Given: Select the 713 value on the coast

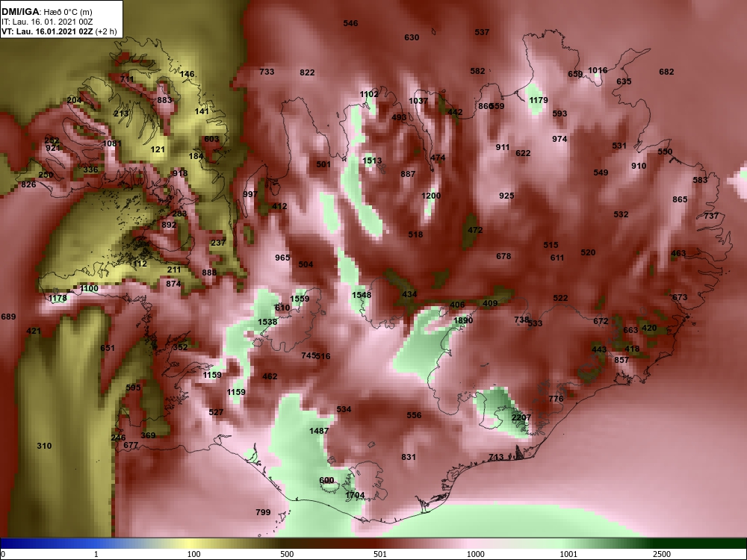Looking at the screenshot, I should click(x=496, y=457).
